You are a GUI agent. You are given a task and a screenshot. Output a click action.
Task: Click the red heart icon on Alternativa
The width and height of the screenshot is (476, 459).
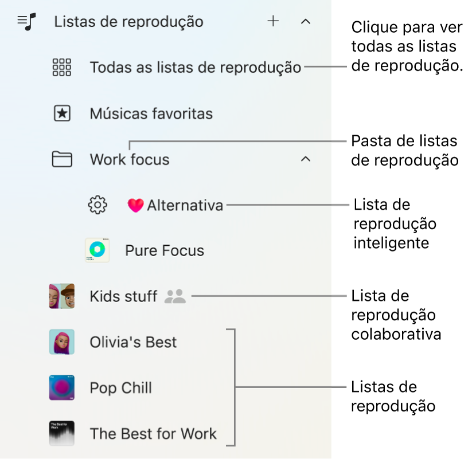click(135, 205)
